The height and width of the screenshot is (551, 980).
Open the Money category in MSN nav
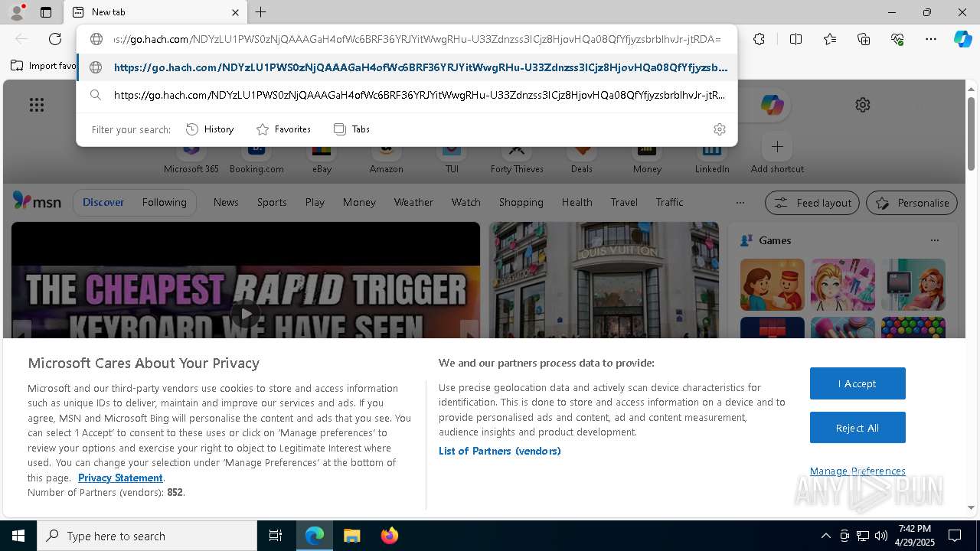click(x=359, y=202)
